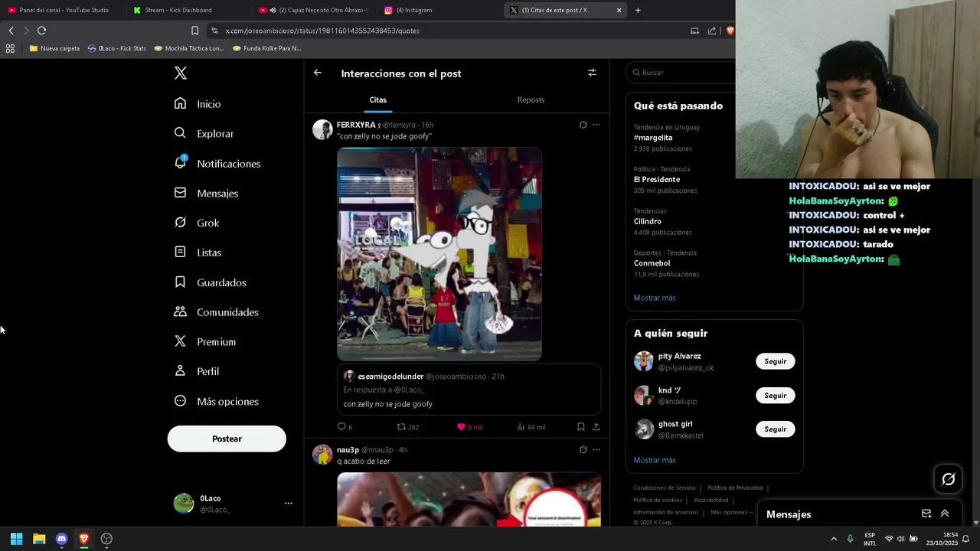
Task: Open the Goofy image in FERRXYRA post
Action: coord(439,254)
